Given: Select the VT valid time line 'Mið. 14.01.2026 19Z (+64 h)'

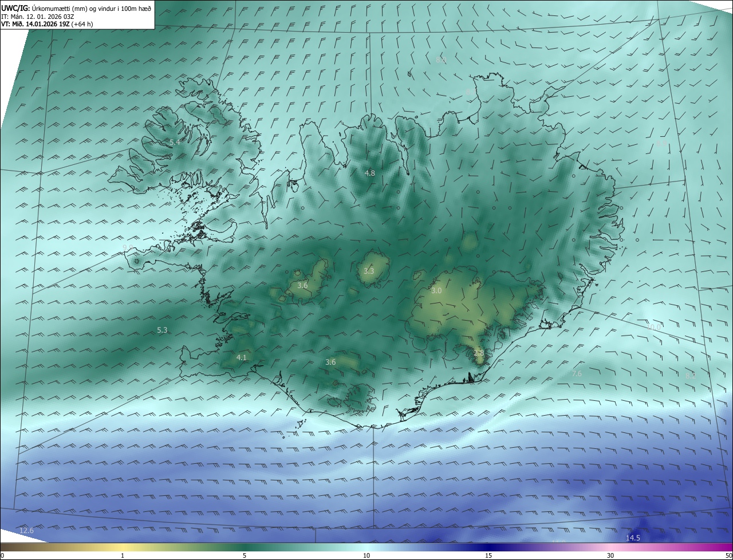Looking at the screenshot, I should coord(48,24).
